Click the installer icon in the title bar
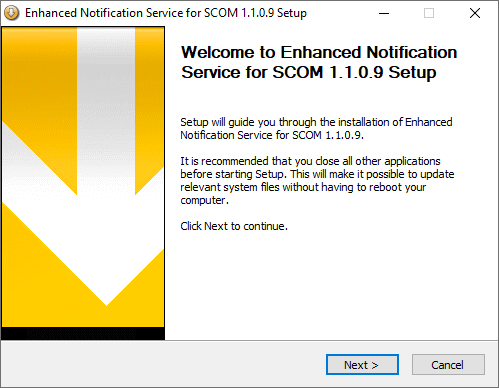The image size is (499, 388). [x=12, y=13]
